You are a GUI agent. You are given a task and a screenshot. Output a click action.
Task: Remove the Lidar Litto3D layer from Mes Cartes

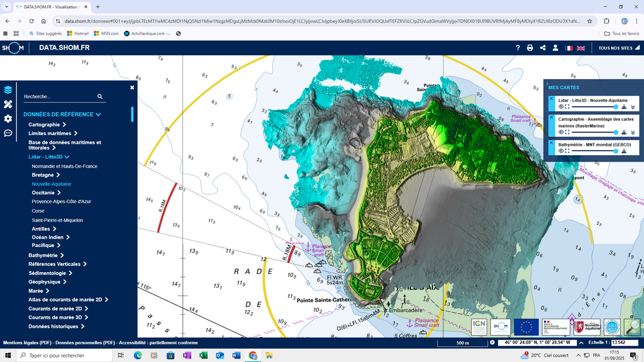(x=551, y=99)
